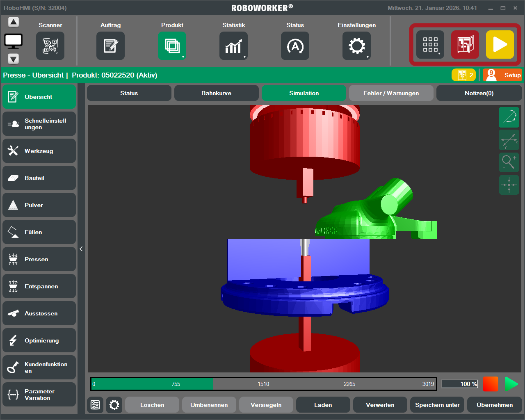The width and height of the screenshot is (525, 420).
Task: Open the grid apps menu button
Action: (x=431, y=44)
